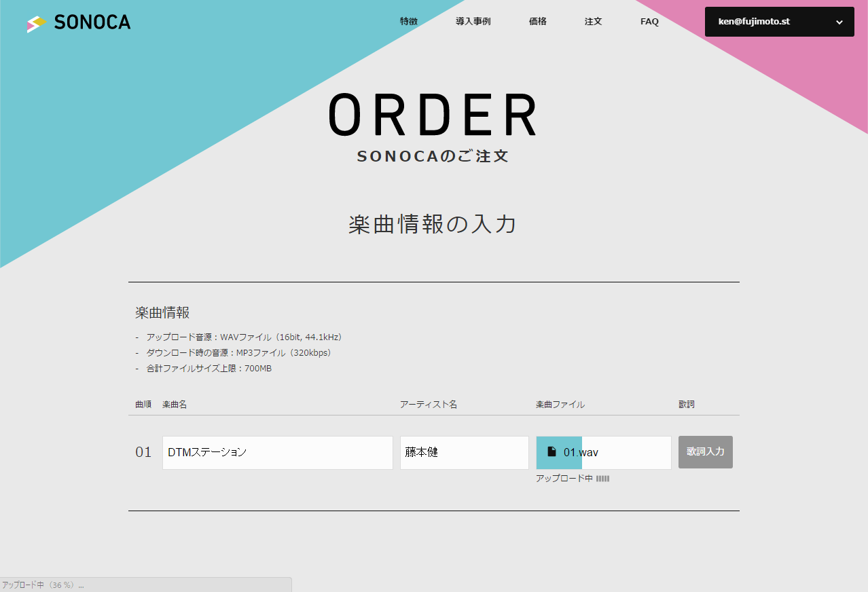Click the 01.wav upload progress bar
The image size is (868, 592).
point(604,453)
